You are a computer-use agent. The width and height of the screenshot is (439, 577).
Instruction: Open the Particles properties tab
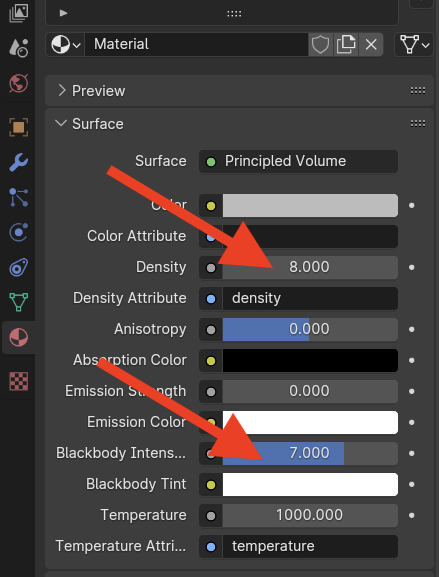coord(18,197)
